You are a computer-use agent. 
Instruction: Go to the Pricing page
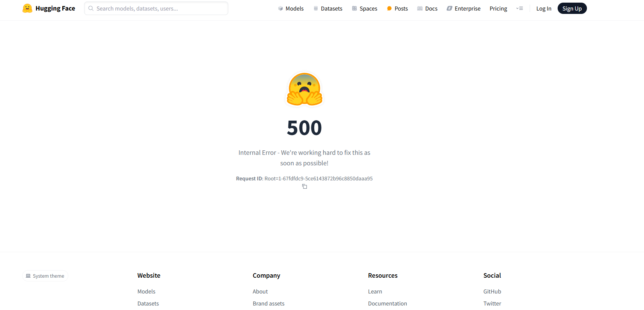pos(498,8)
